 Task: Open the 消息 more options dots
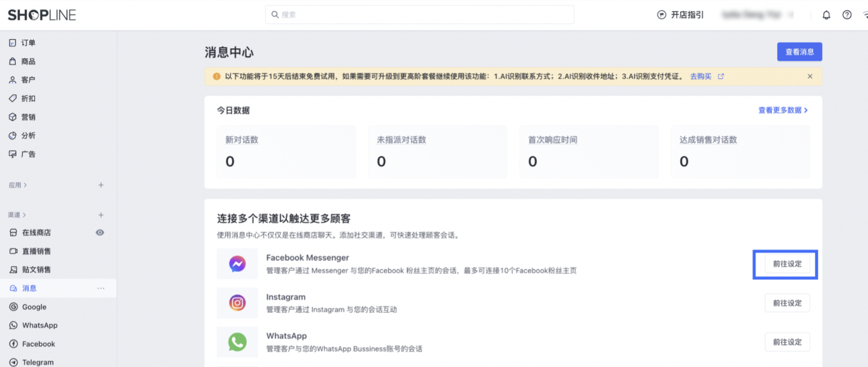101,289
